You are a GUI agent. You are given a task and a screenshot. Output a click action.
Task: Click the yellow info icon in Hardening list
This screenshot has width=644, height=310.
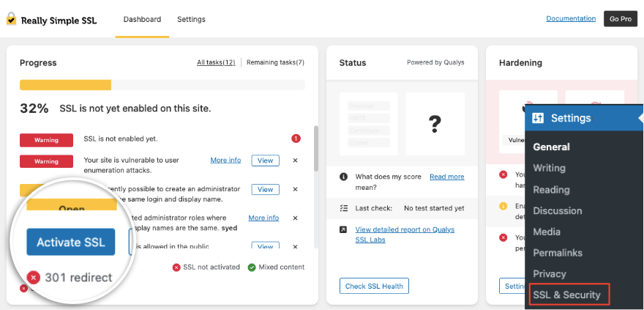point(503,206)
